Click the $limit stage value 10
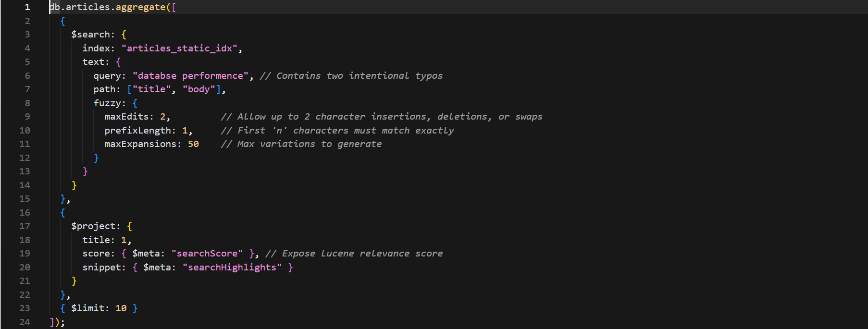 121,308
